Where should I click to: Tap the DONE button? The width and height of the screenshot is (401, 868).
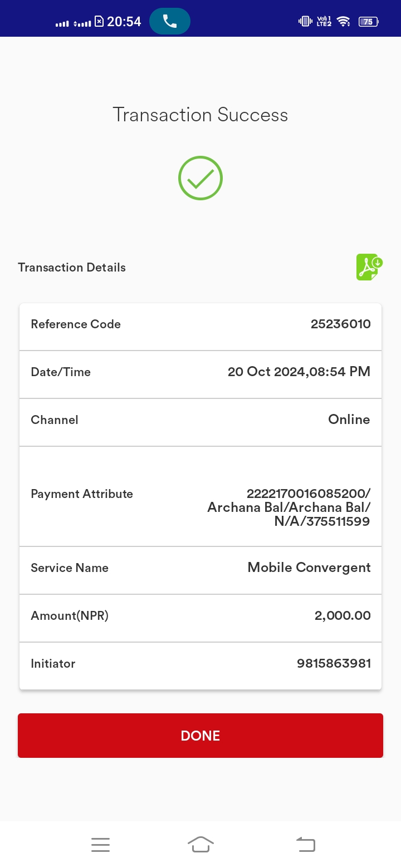[200, 736]
